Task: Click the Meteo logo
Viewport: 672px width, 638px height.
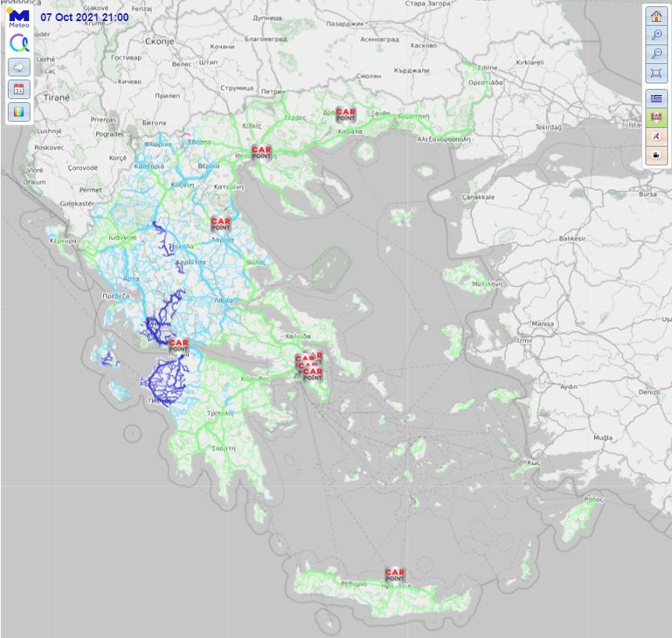Action: click(19, 19)
